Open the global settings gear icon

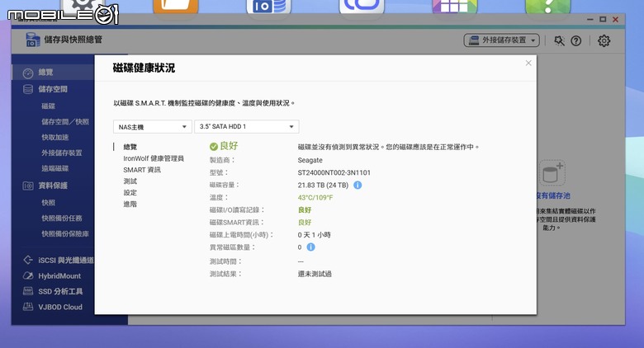tap(604, 40)
